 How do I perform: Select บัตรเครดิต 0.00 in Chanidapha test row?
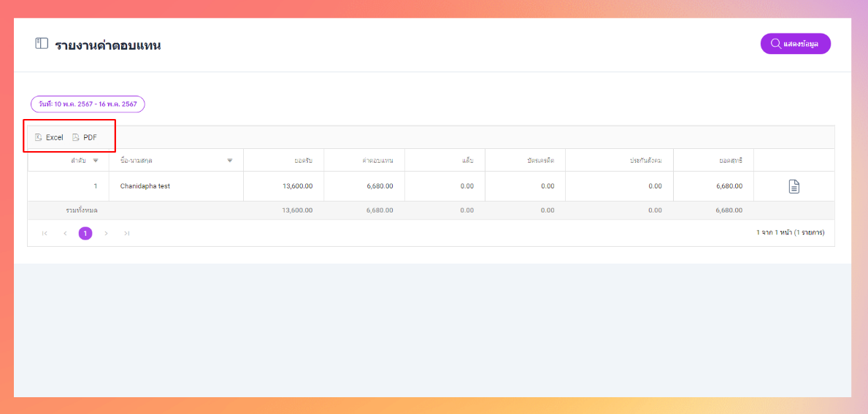click(x=548, y=186)
